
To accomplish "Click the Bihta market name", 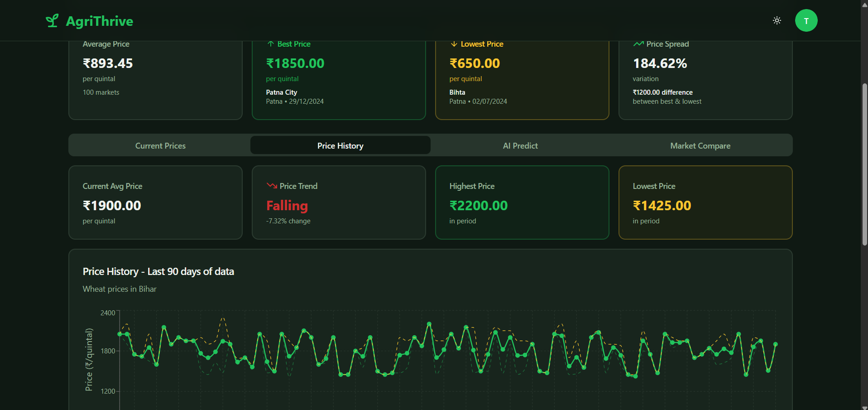I will pyautogui.click(x=457, y=92).
